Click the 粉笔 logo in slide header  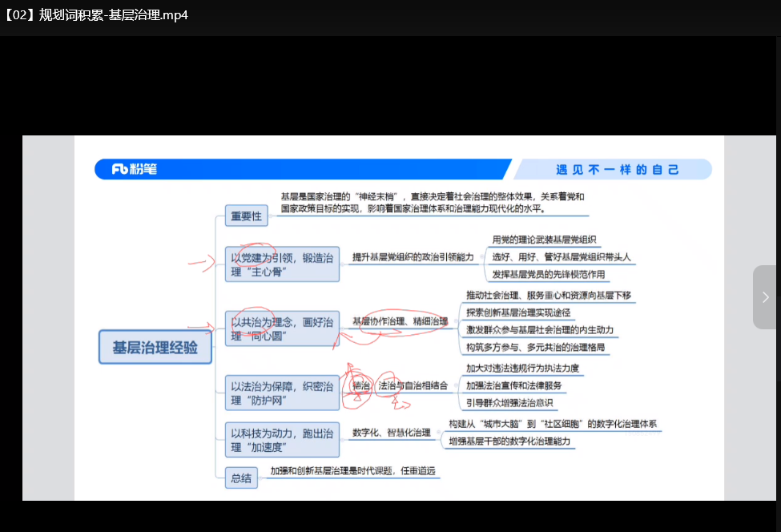(x=134, y=169)
